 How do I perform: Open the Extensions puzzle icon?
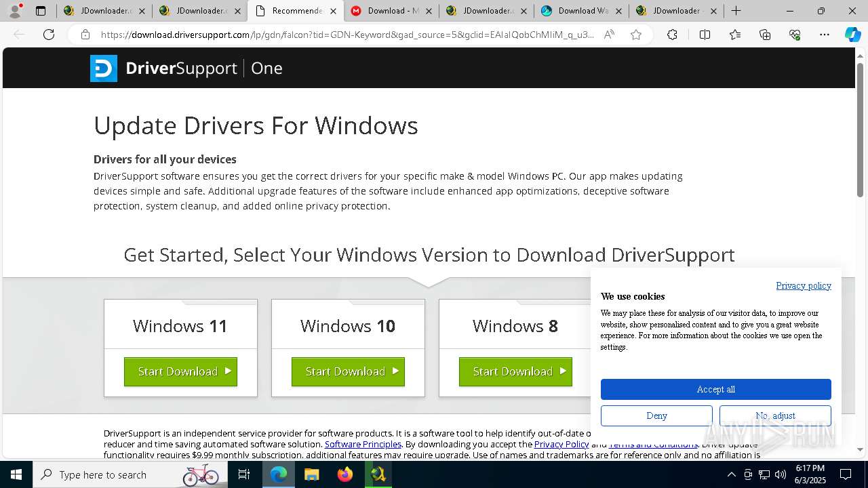pyautogui.click(x=672, y=35)
